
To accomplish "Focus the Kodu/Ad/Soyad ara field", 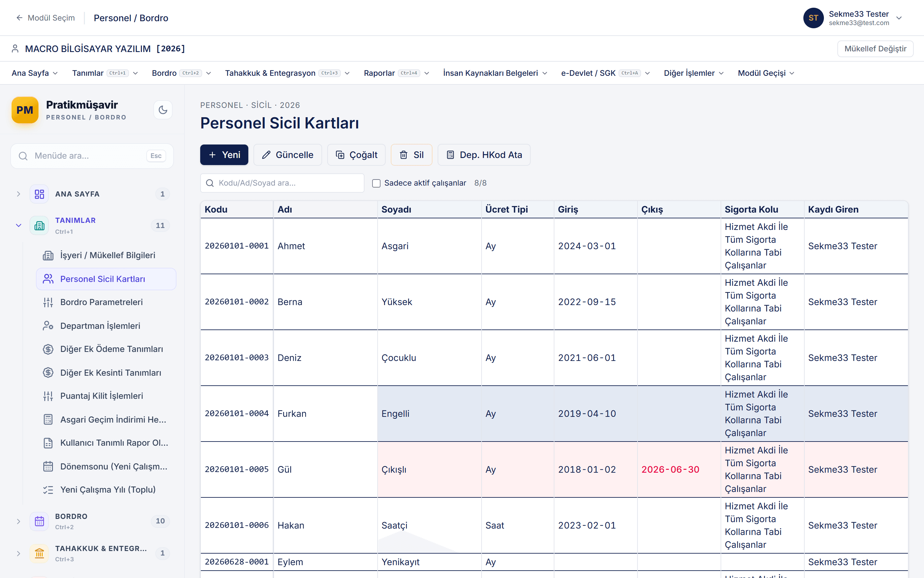I will pyautogui.click(x=282, y=183).
